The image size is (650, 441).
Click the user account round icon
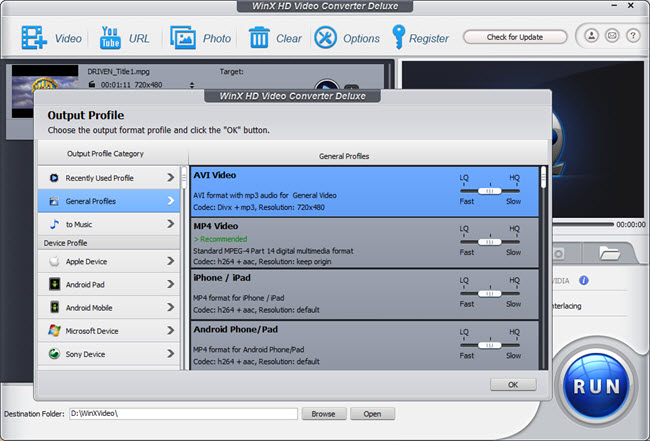[x=592, y=36]
